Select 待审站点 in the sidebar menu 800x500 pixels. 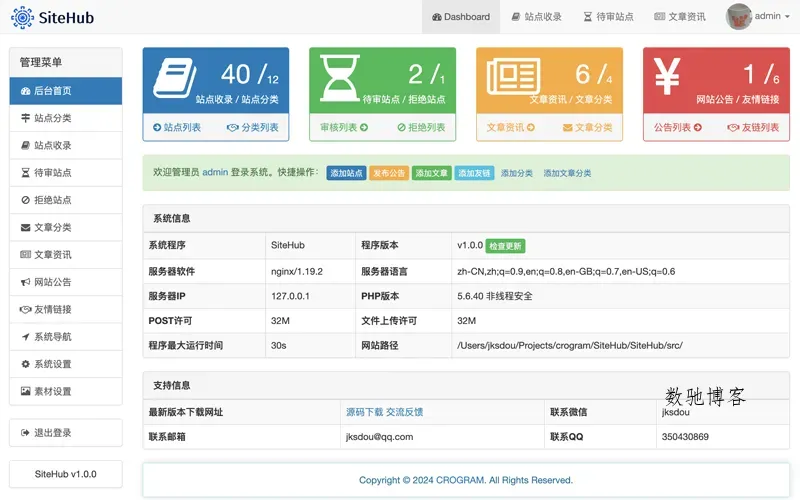click(x=66, y=173)
